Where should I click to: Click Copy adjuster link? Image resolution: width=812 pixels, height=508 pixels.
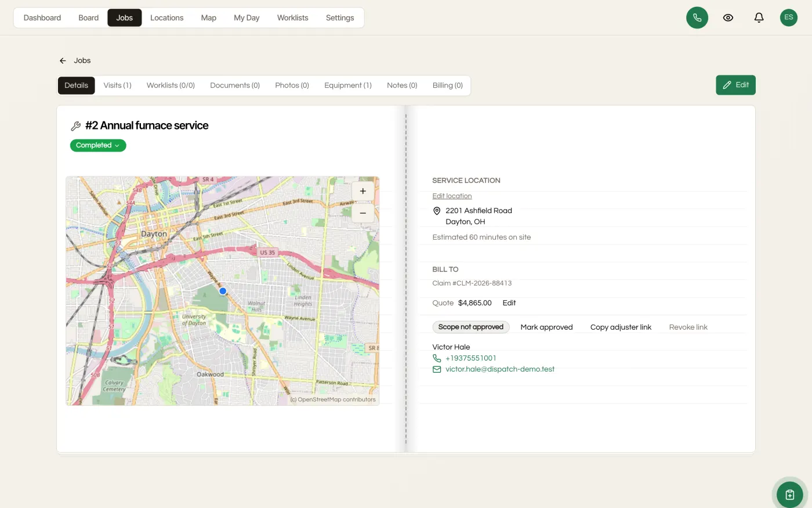621,327
